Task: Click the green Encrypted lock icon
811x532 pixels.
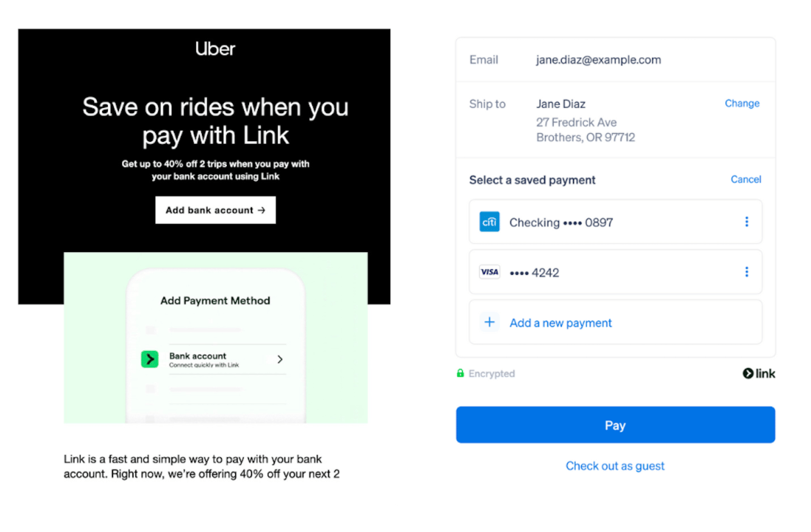Action: pyautogui.click(x=461, y=372)
